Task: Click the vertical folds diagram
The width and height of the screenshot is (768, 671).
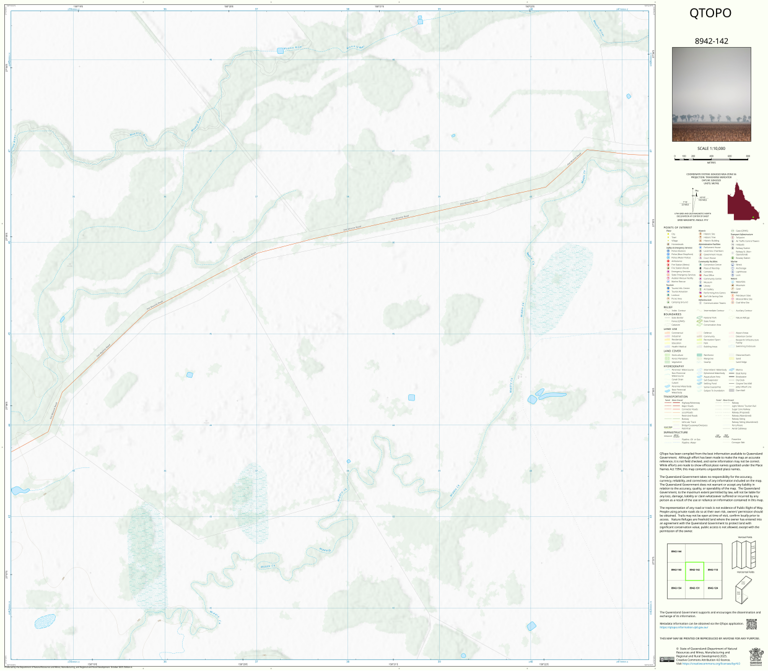Action: [744, 553]
